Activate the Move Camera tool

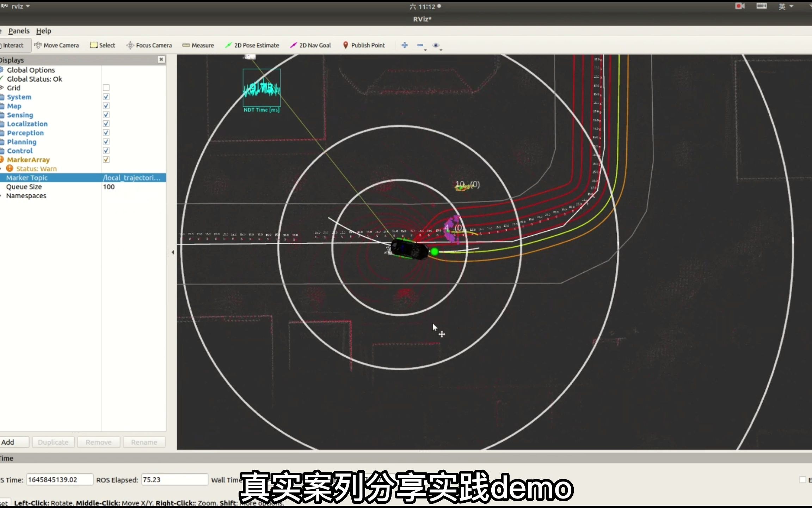click(x=57, y=45)
